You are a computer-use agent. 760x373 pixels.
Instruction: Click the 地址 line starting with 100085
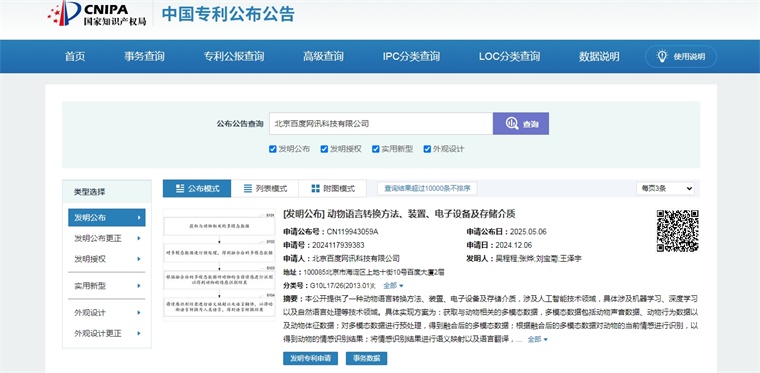[x=364, y=272]
